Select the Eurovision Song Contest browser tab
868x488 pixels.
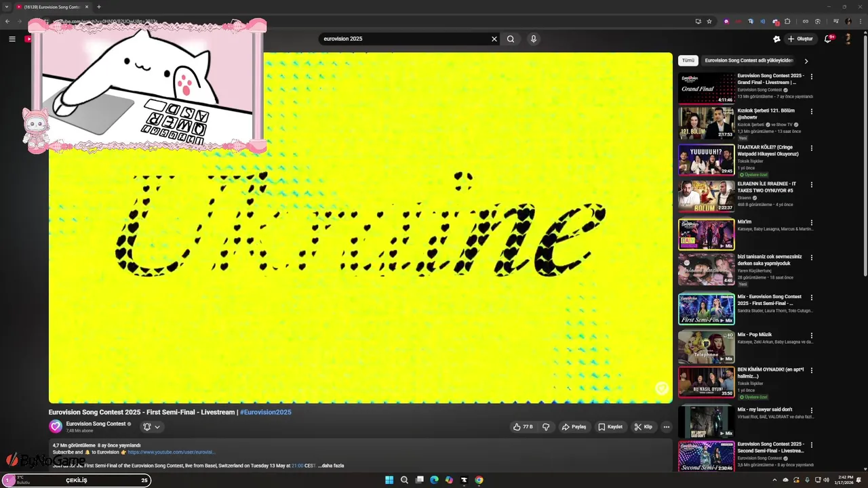click(52, 7)
